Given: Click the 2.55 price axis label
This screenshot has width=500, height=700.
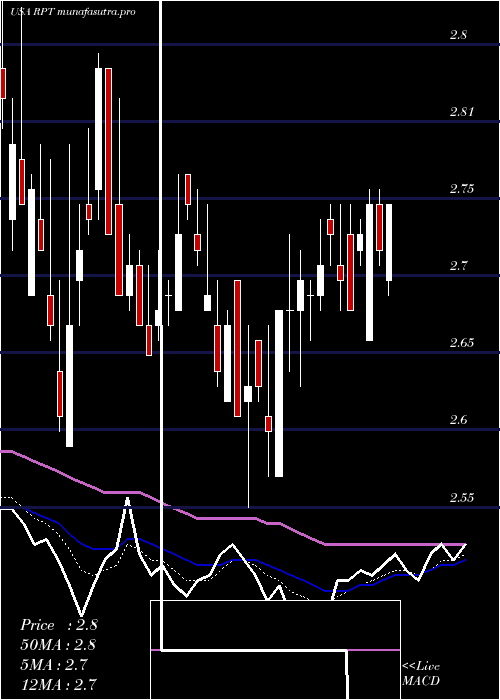Looking at the screenshot, I should 462,498.
